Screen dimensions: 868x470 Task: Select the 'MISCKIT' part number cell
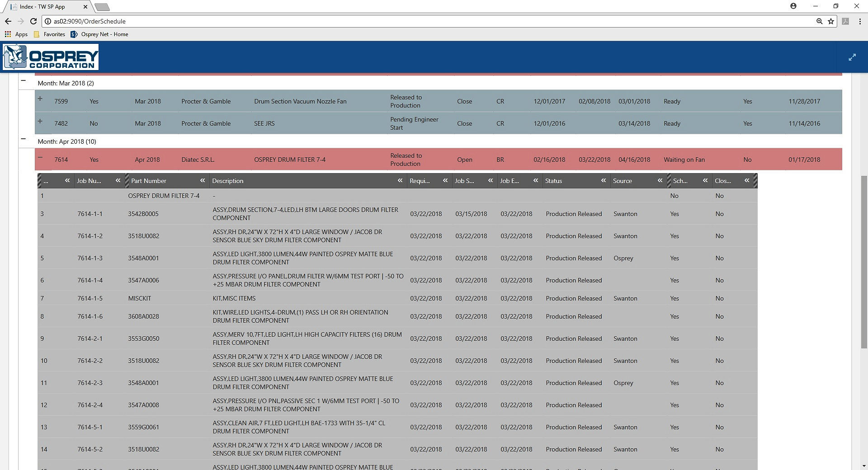(x=140, y=298)
